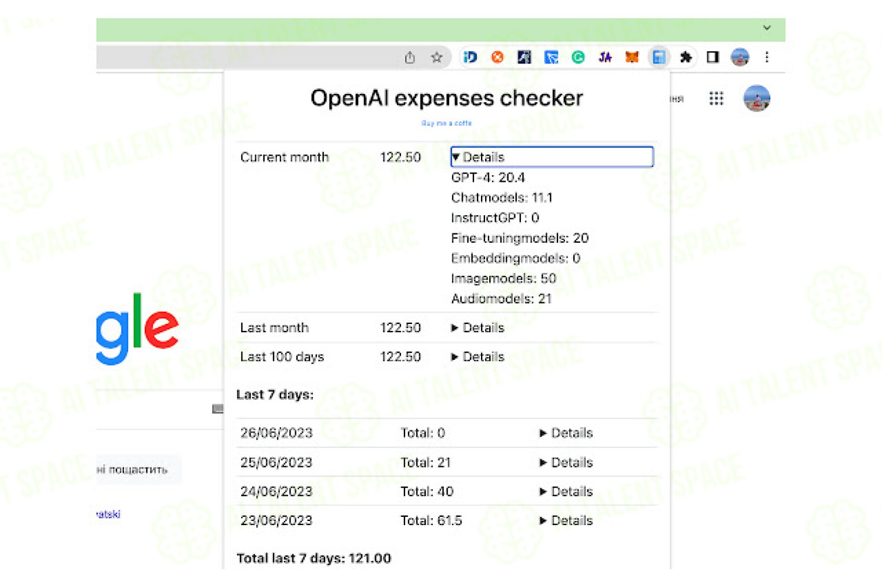This screenshot has height=588, width=882.
Task: Click the 'Chatmodels: 11.1' line
Action: coord(502,198)
